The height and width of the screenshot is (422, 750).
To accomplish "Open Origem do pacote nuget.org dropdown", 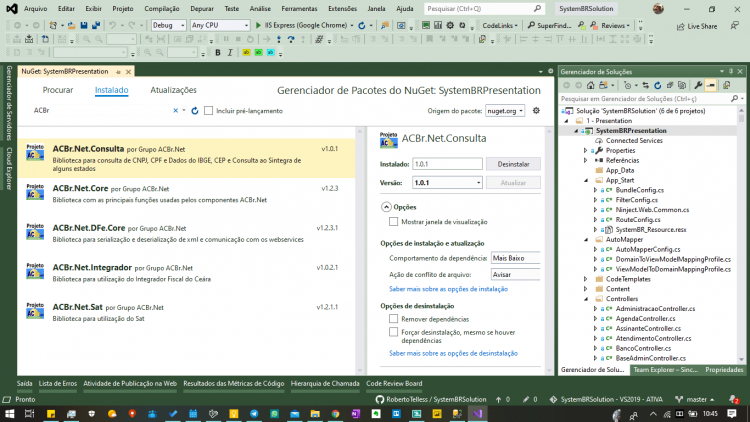I will tap(505, 111).
